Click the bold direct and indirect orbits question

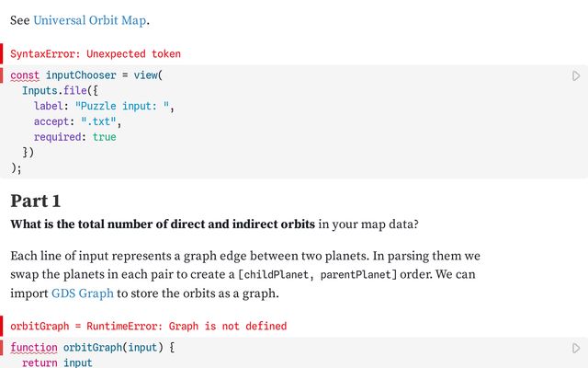163,224
